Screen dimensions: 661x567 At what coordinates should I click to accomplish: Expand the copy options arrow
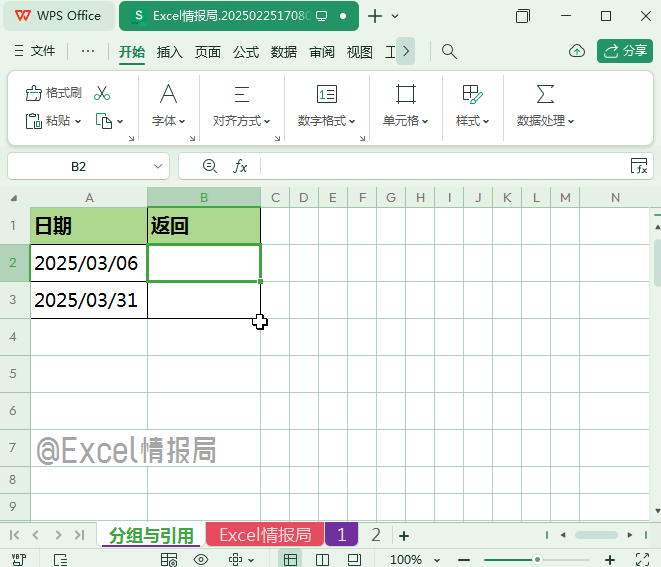pos(120,121)
